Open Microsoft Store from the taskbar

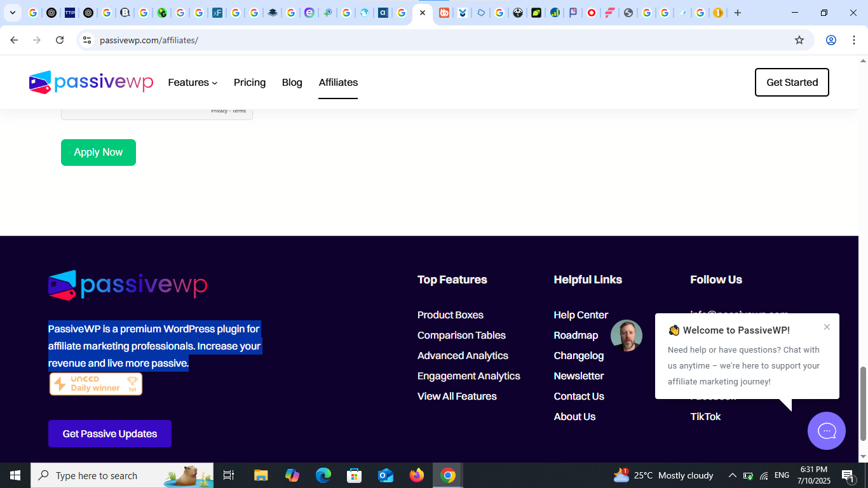(x=355, y=475)
